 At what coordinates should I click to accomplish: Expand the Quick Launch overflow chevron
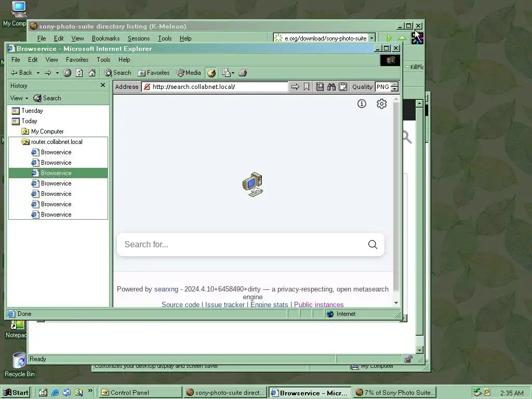(90, 391)
